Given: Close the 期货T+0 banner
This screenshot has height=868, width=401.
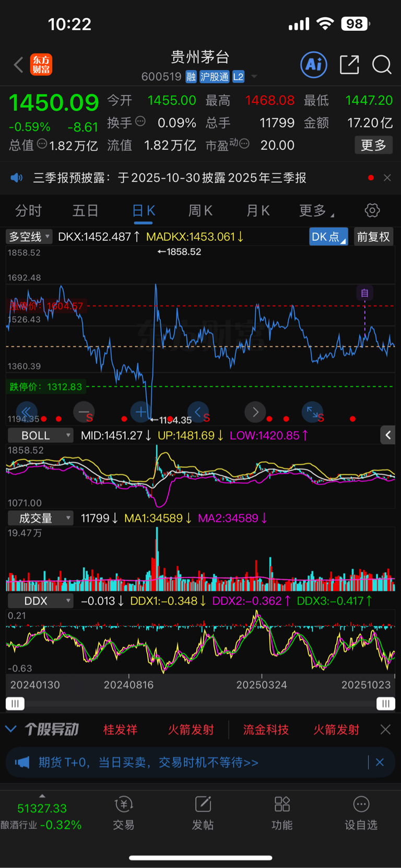Looking at the screenshot, I should pyautogui.click(x=380, y=763).
